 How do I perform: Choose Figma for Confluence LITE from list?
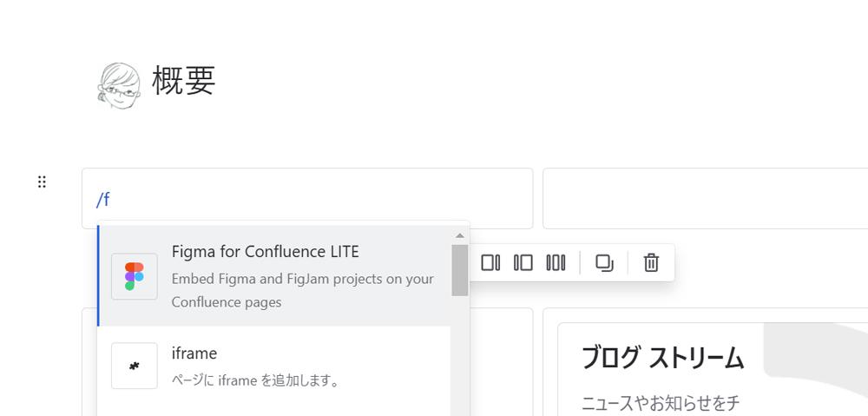click(x=274, y=276)
